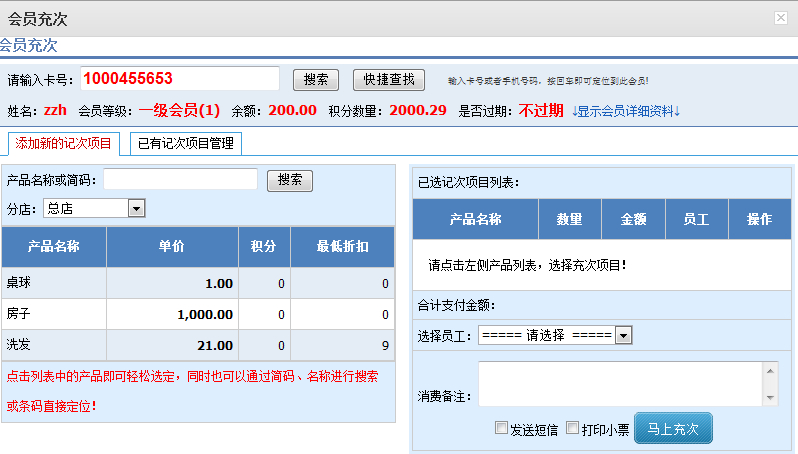Click the card number input field
Image resolution: width=798 pixels, height=454 pixels.
pos(180,79)
